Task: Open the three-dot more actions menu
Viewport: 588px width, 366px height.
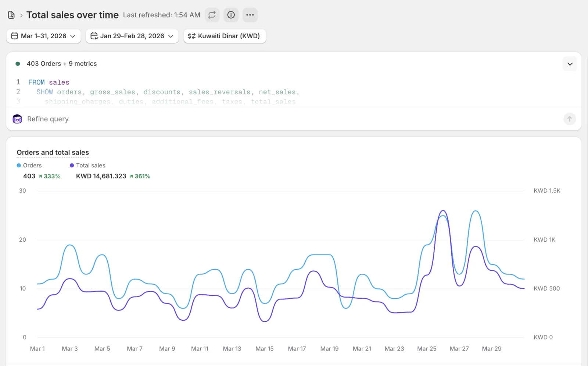Action: pos(250,15)
